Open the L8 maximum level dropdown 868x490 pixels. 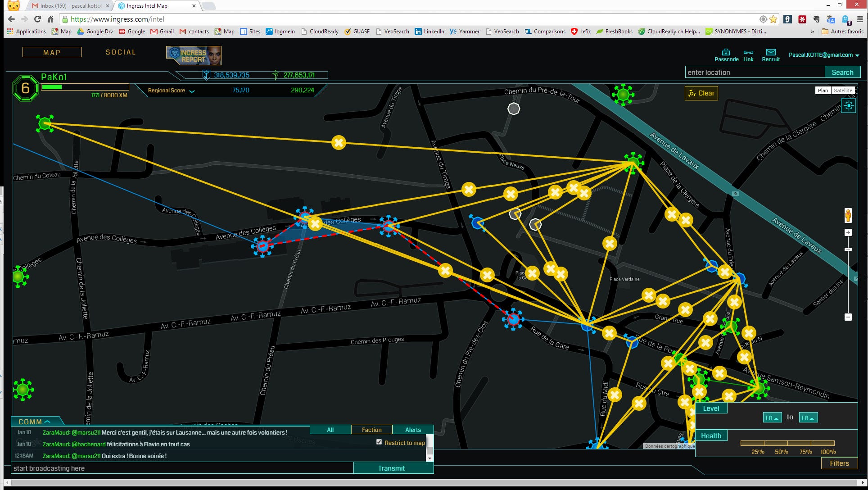coord(808,417)
